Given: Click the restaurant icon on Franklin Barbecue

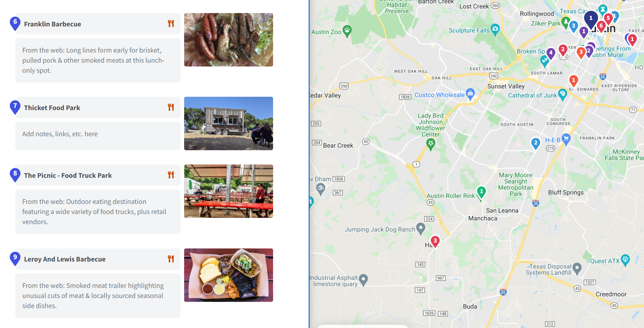Looking at the screenshot, I should (x=171, y=24).
